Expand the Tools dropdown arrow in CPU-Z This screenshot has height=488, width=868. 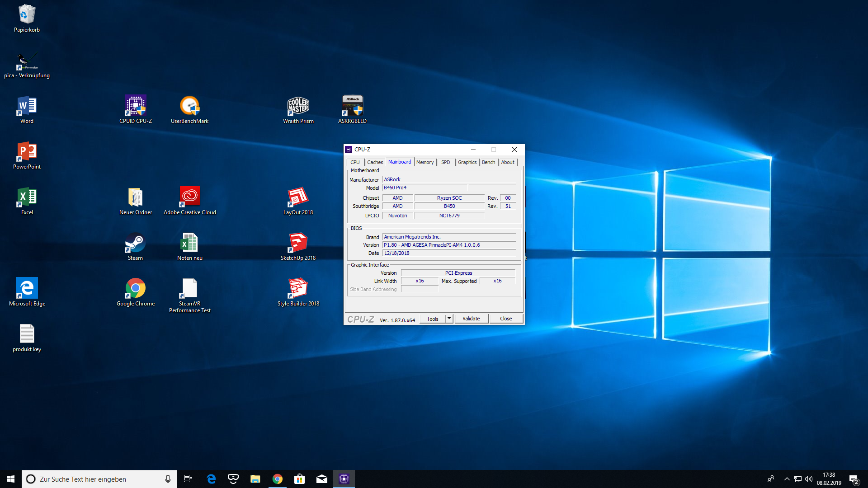pyautogui.click(x=449, y=319)
